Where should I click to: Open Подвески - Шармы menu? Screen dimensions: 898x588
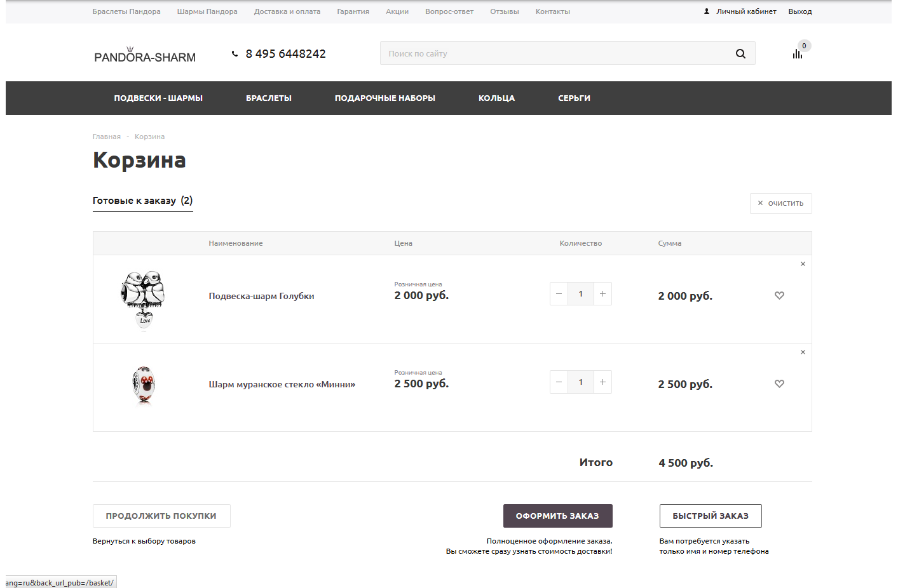pos(158,98)
